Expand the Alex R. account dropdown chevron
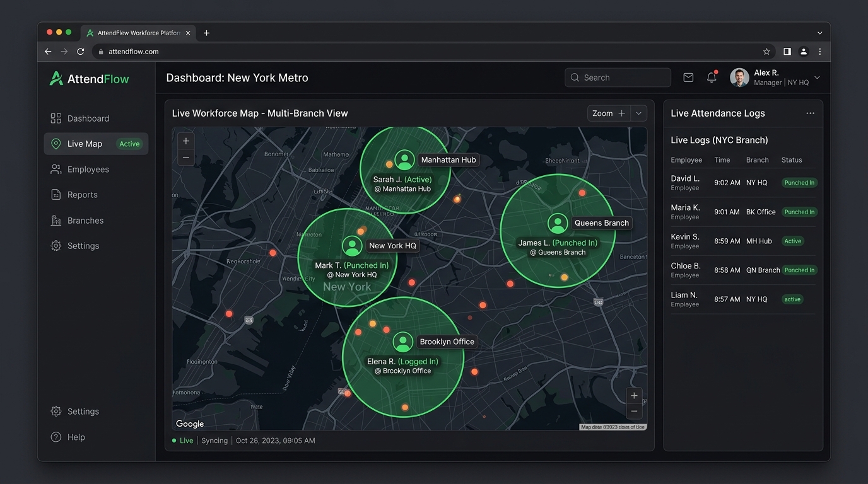868x484 pixels. (x=817, y=78)
